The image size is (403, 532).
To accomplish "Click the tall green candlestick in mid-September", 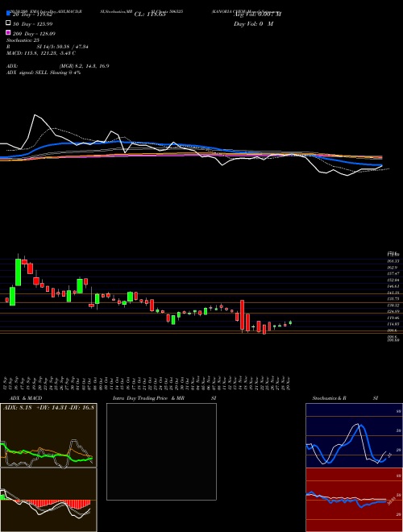I will (x=19, y=272).
